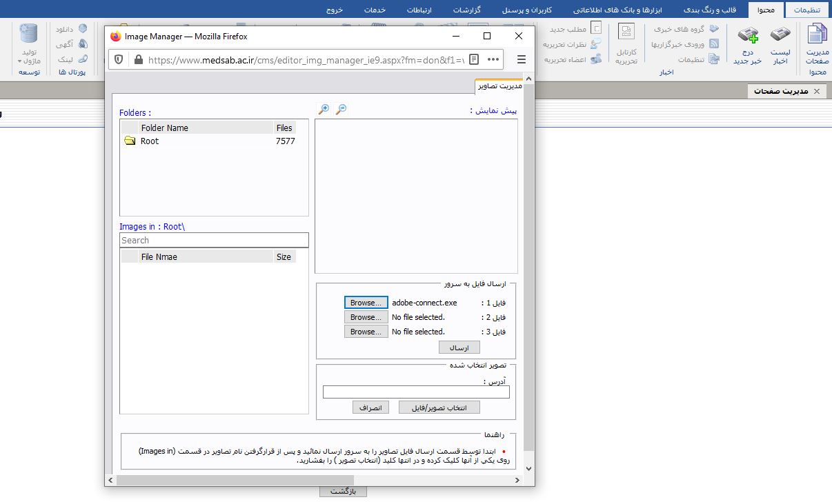Open page actions three-dots menu

click(x=493, y=59)
